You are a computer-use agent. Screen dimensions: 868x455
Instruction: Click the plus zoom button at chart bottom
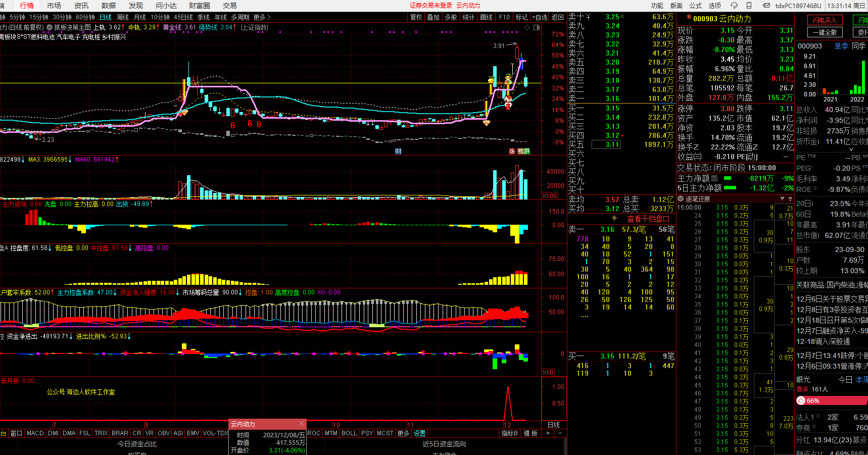[548, 433]
